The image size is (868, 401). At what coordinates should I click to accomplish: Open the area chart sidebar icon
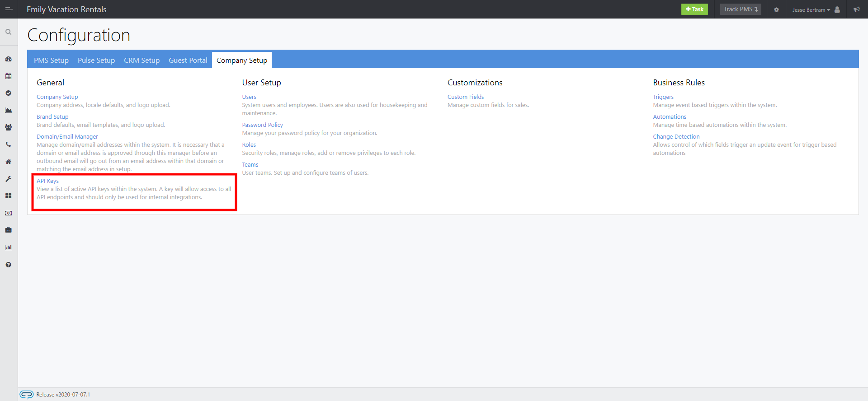8,110
